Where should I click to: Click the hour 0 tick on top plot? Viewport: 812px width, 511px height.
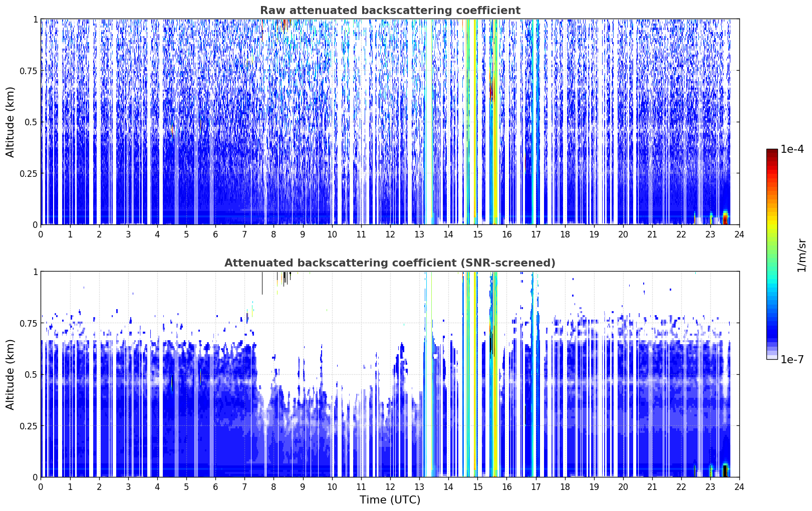(41, 234)
